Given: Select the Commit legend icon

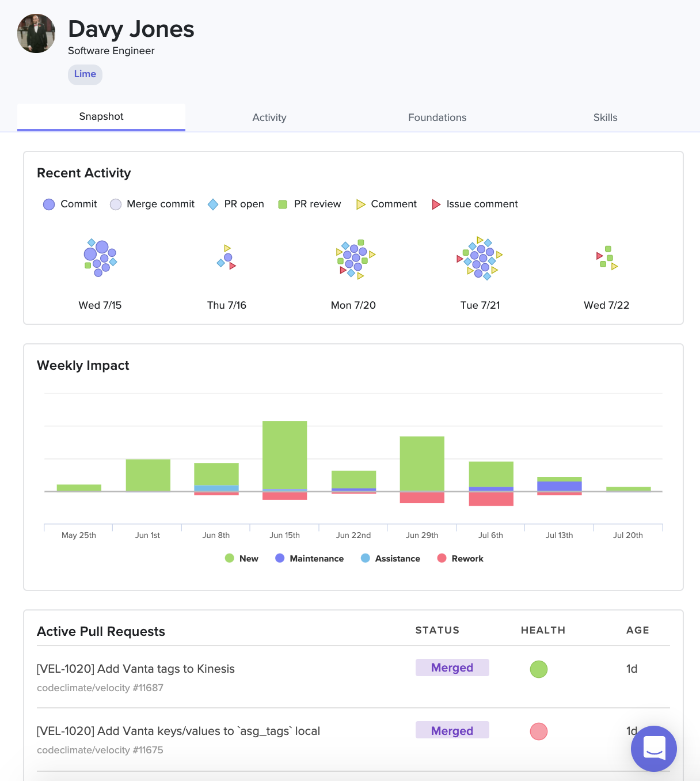Looking at the screenshot, I should click(48, 204).
